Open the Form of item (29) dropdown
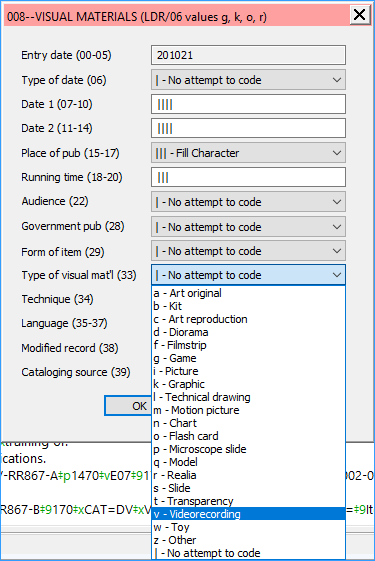 [x=248, y=251]
